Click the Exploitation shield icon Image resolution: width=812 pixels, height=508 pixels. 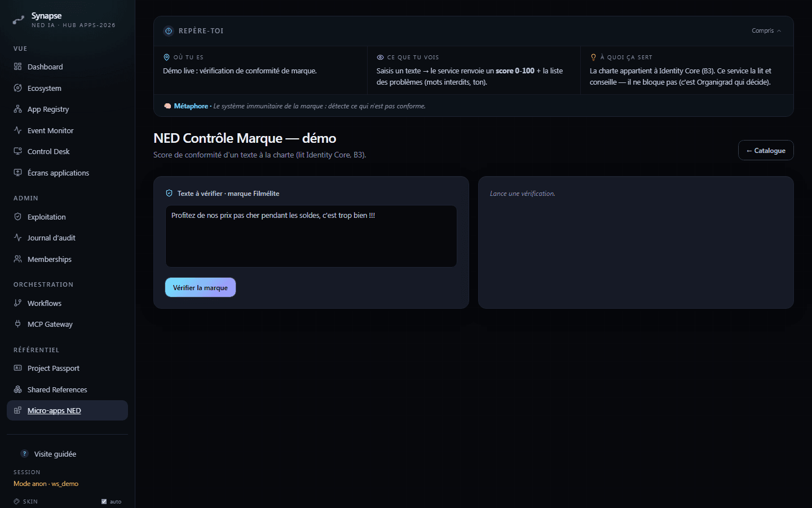(17, 217)
